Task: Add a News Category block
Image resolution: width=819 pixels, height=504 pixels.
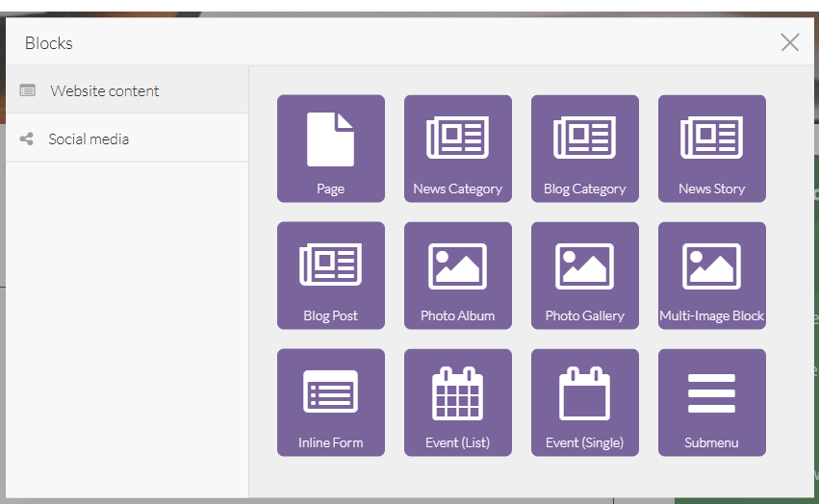Action: coord(457,148)
